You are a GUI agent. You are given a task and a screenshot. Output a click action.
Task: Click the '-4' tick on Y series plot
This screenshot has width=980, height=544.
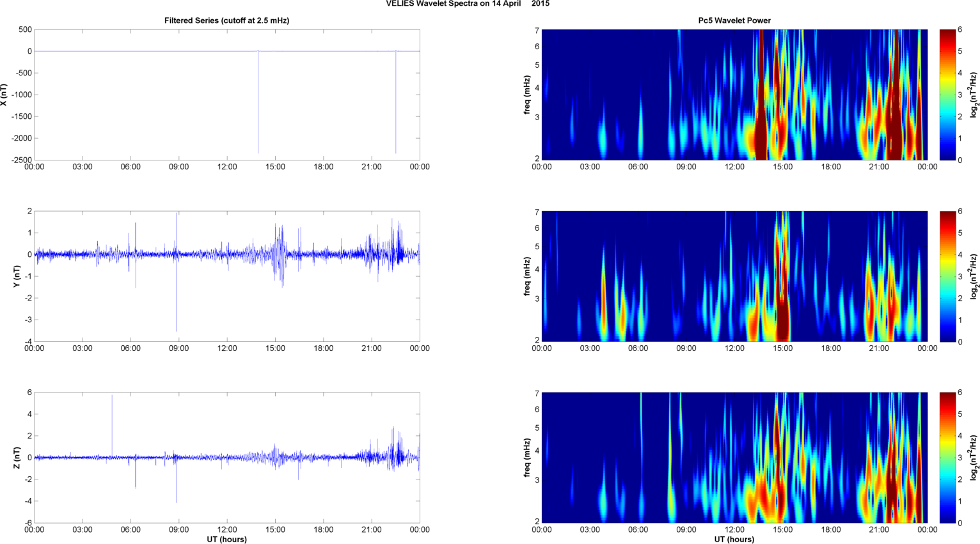28,341
